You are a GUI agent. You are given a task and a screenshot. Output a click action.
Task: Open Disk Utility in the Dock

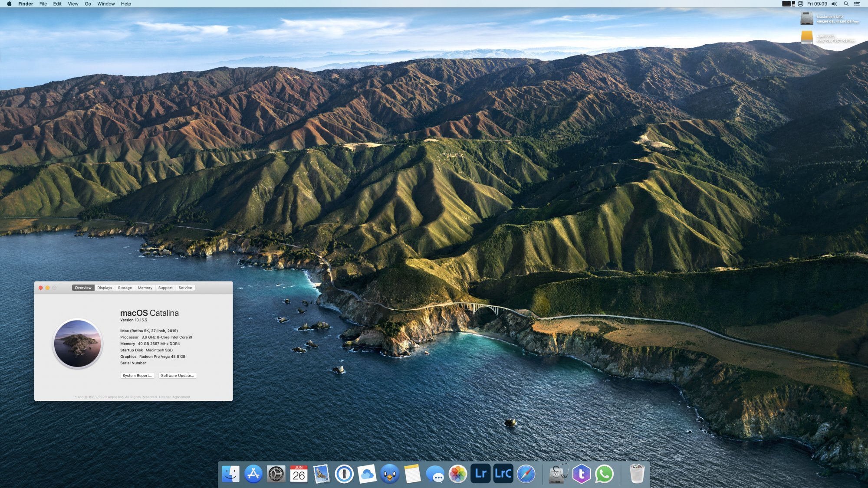(x=559, y=474)
